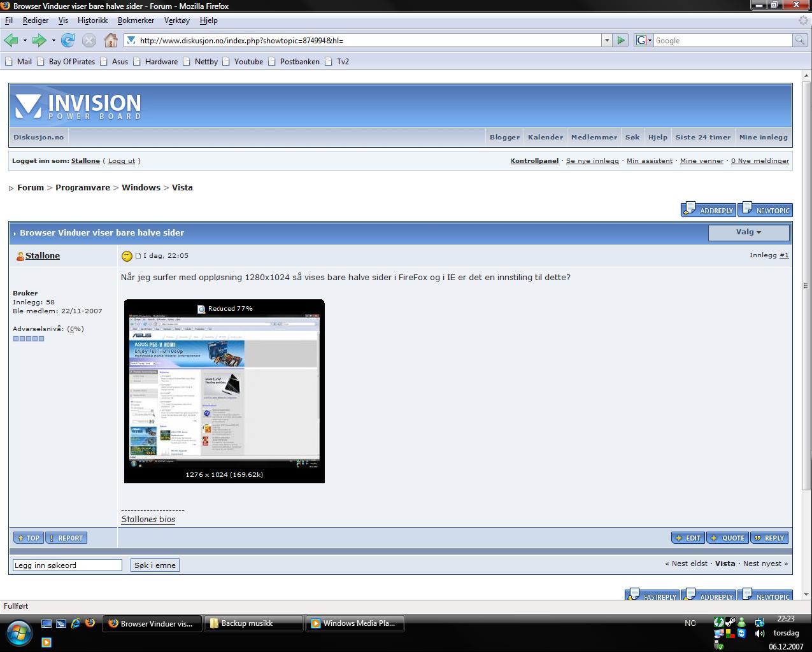Open the Vis menu
This screenshot has width=812, height=652.
[63, 20]
